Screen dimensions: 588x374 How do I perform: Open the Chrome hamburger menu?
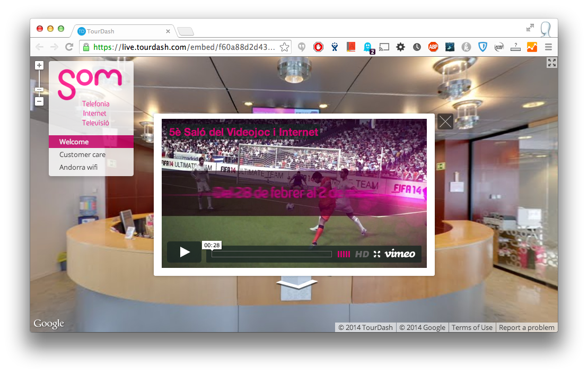(x=548, y=47)
